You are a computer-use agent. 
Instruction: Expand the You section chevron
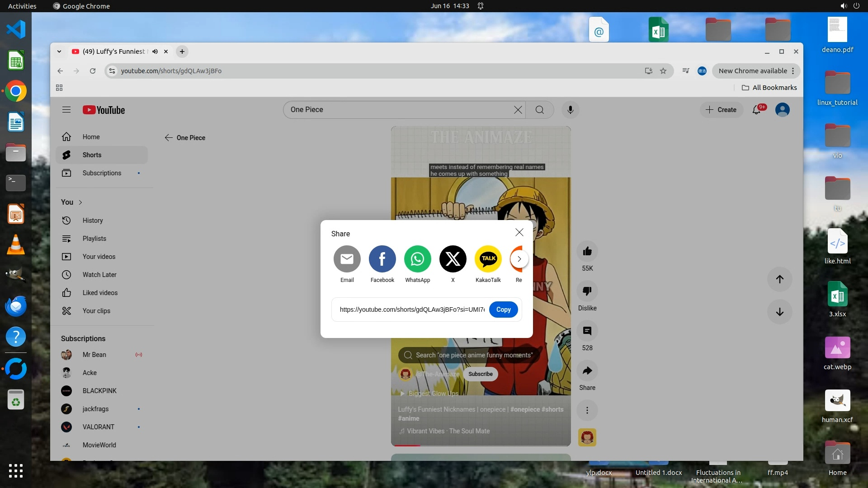(x=80, y=202)
